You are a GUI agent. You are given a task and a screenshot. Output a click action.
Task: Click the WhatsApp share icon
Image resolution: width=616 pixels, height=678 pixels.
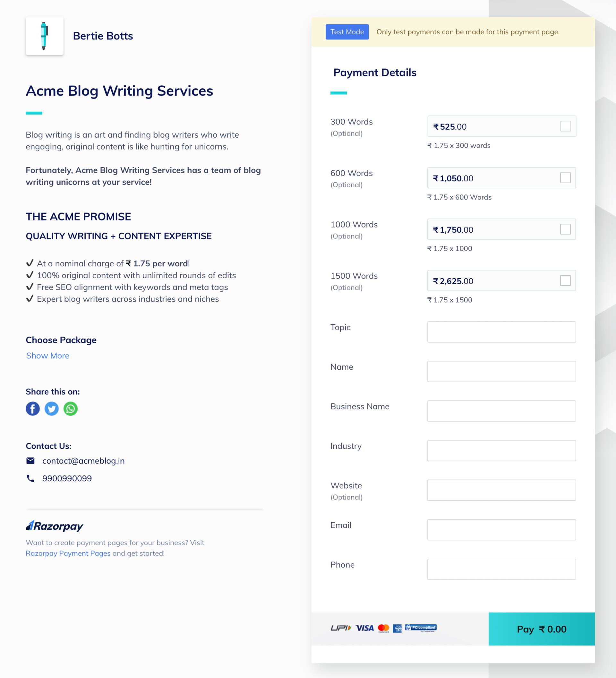pyautogui.click(x=70, y=408)
